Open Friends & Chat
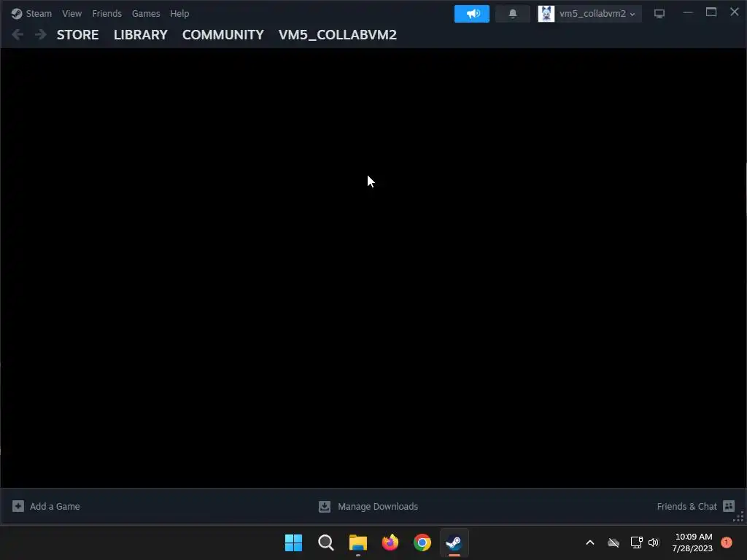This screenshot has width=747, height=560. click(686, 506)
